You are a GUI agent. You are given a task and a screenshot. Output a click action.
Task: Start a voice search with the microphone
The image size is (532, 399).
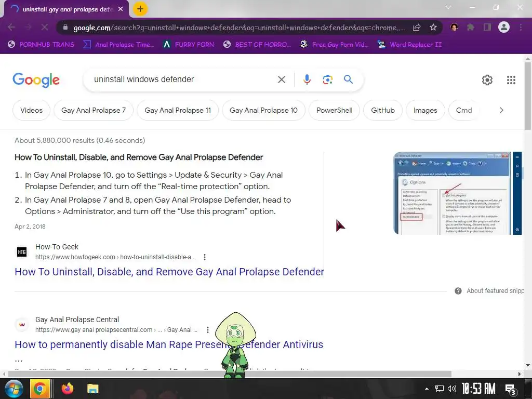click(307, 79)
